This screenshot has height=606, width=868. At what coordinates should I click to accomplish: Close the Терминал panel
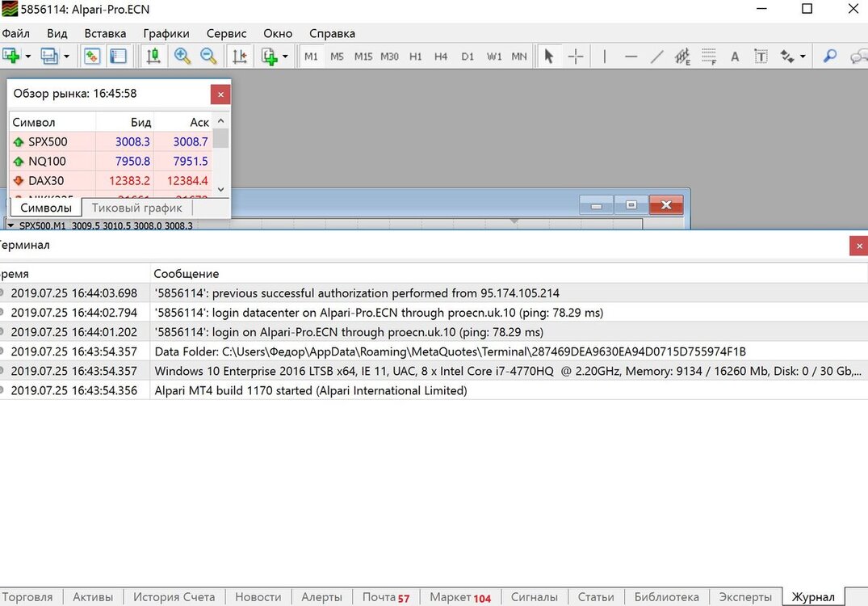(858, 246)
